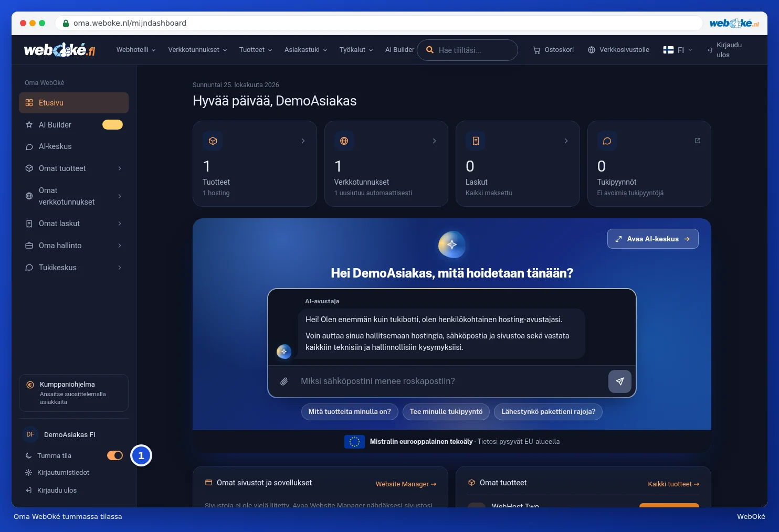Click Tee minulle tukipyyntö suggestion
Screen dimensions: 779x532
tap(446, 412)
